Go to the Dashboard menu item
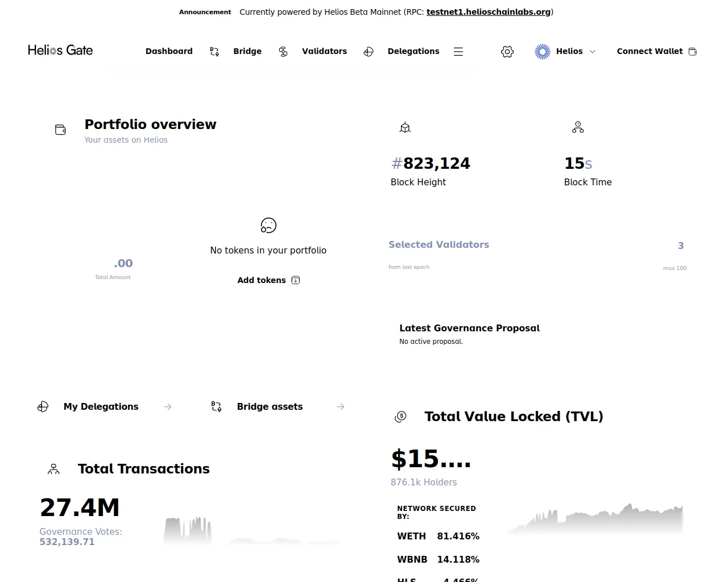728x582 pixels. coord(169,51)
